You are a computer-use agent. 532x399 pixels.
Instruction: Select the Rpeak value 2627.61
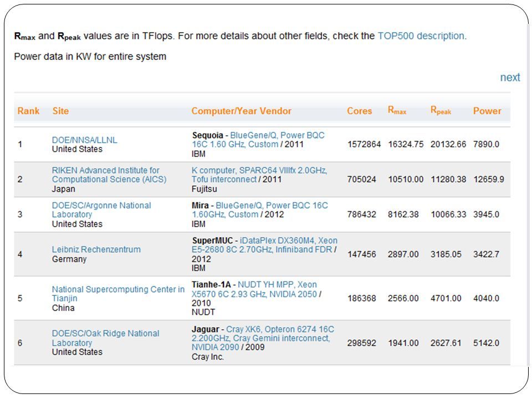pyautogui.click(x=446, y=343)
